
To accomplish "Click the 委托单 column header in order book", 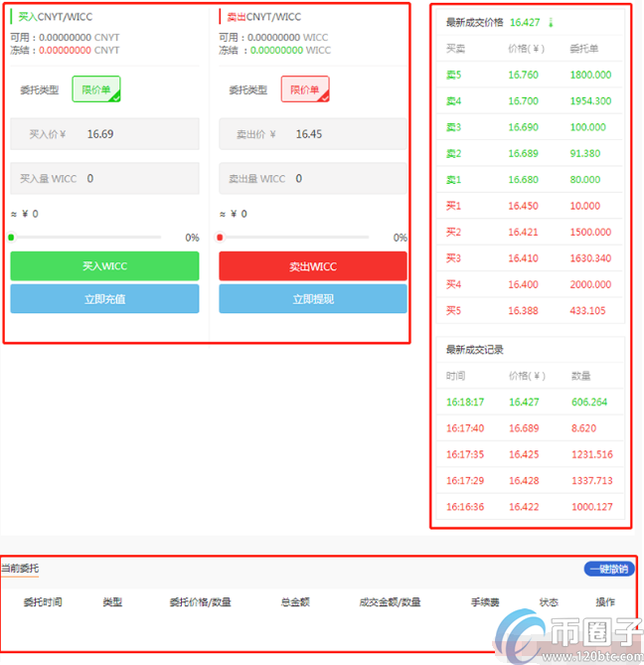I will click(x=583, y=49).
